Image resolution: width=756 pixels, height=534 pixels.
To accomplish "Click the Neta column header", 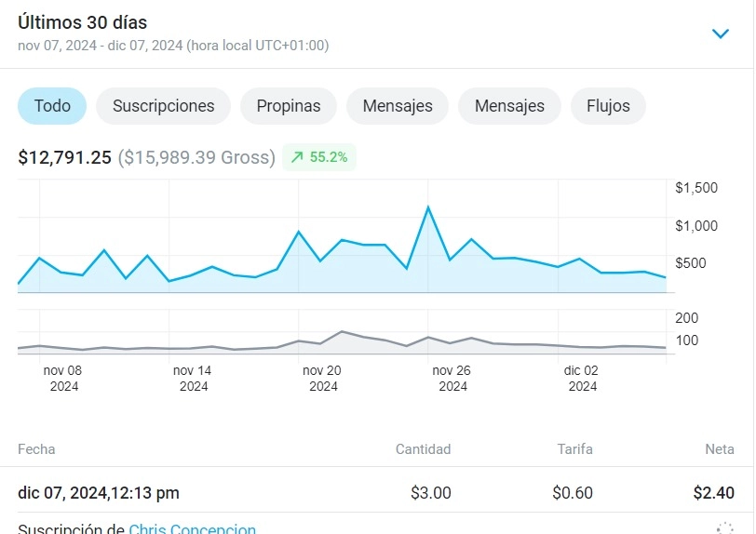I will pos(719,449).
